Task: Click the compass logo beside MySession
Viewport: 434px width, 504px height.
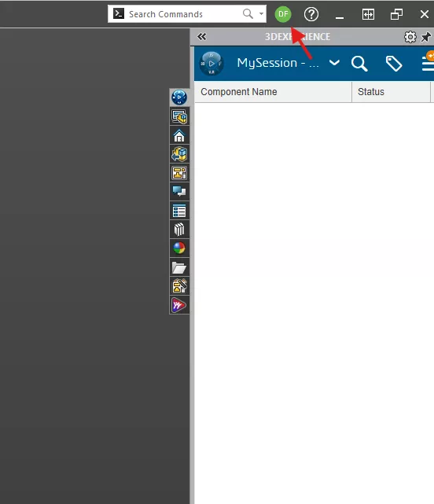Action: tap(211, 64)
